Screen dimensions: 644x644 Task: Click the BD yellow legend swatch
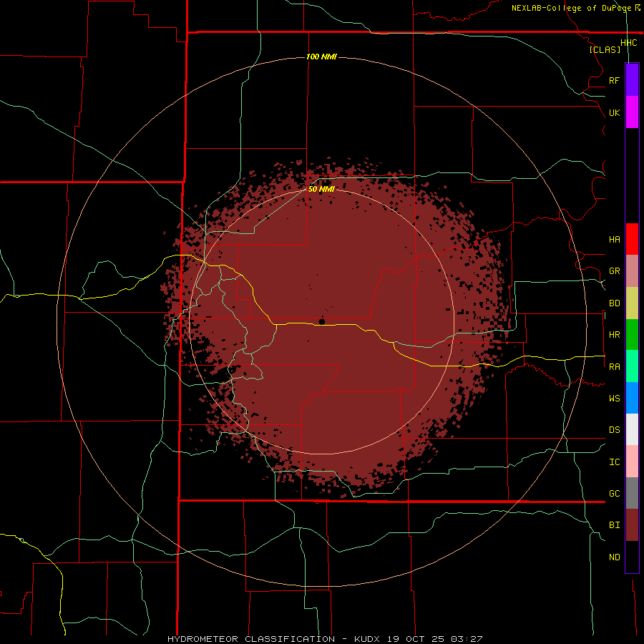[x=632, y=303]
